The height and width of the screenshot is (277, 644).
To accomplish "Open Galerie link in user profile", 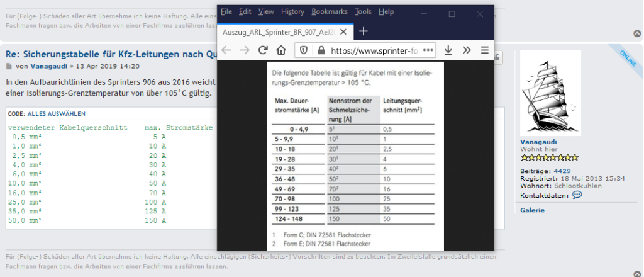I will pyautogui.click(x=532, y=210).
